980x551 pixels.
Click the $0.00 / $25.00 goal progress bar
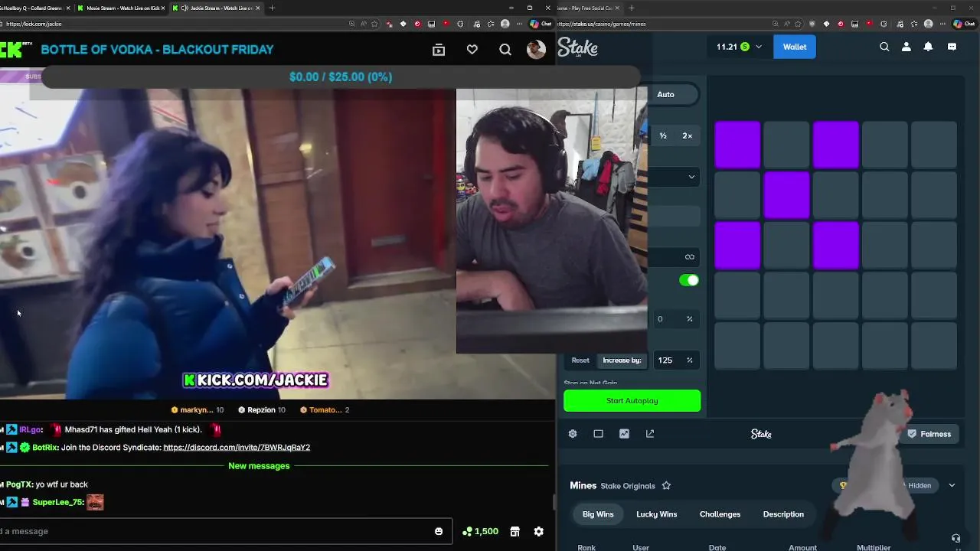coord(341,77)
